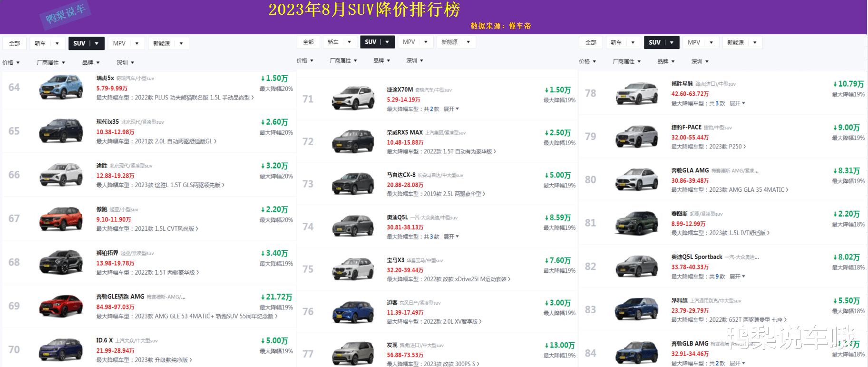Open the 品牌 filter above the 瑞虎5x list
The height and width of the screenshot is (367, 868).
[91, 62]
